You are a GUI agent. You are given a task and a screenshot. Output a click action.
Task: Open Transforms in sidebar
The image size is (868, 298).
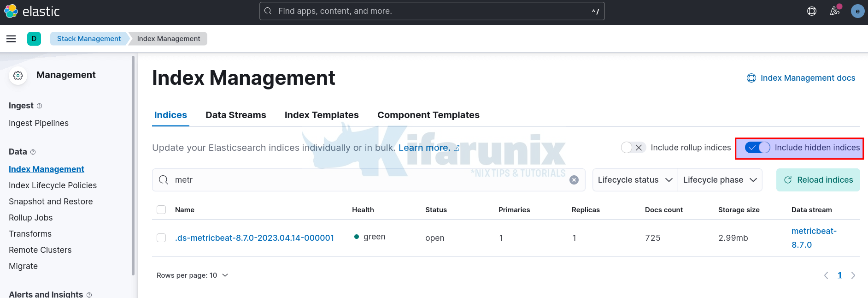[30, 234]
